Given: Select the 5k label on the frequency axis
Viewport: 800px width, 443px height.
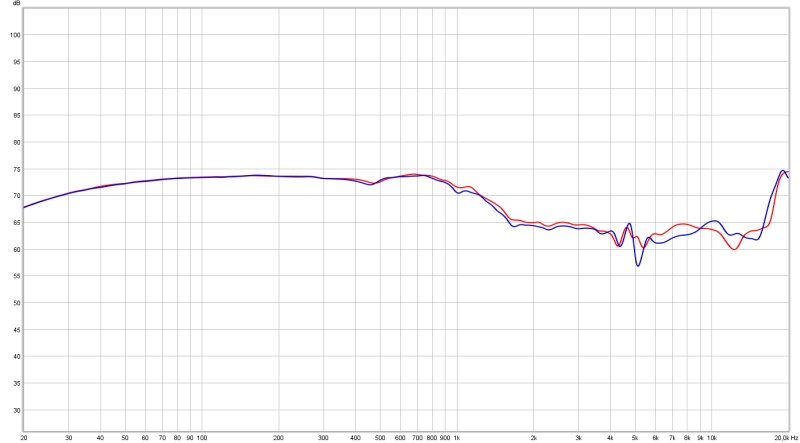Looking at the screenshot, I should pos(635,437).
